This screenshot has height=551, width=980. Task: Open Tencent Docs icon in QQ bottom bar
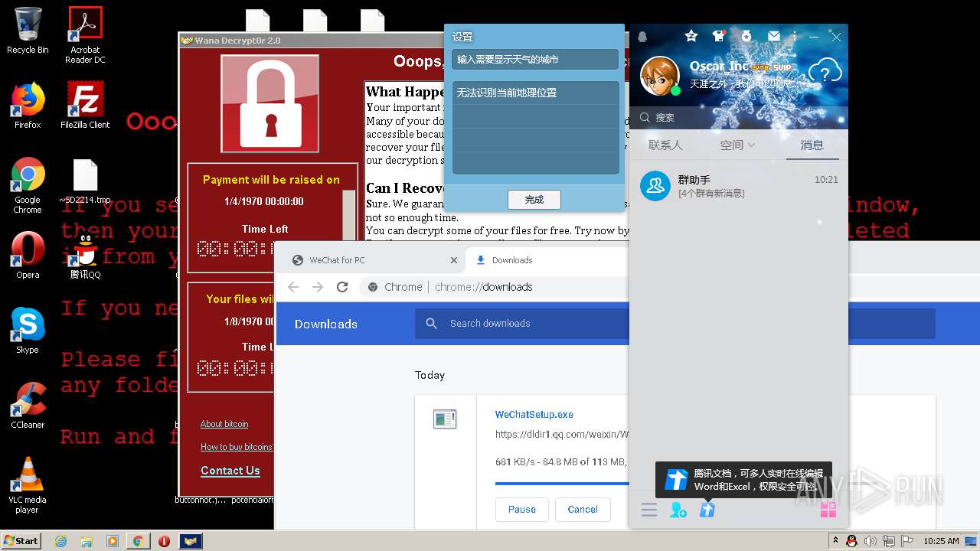point(707,510)
